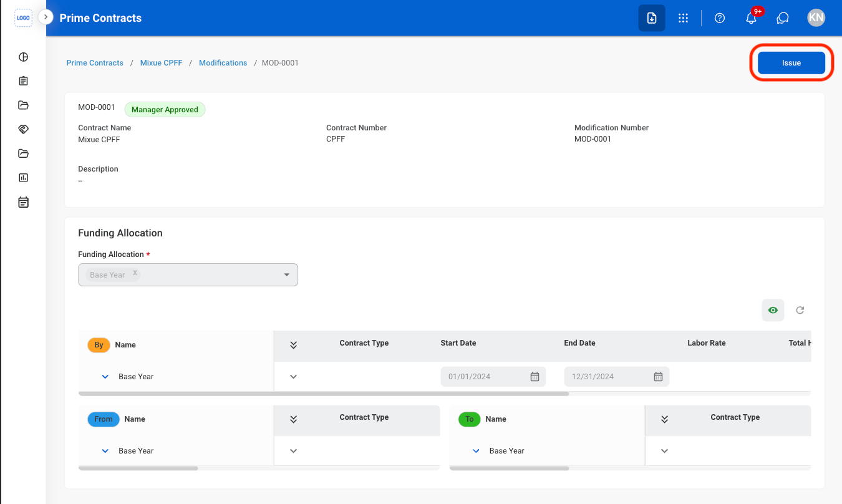Viewport: 842px width, 504px height.
Task: Open the download icon in top bar
Action: click(651, 18)
